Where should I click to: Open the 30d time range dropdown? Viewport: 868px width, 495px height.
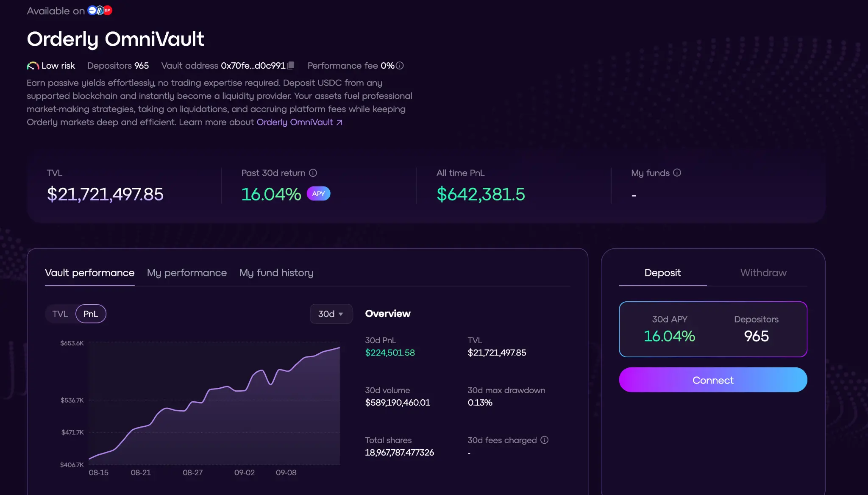pyautogui.click(x=331, y=314)
